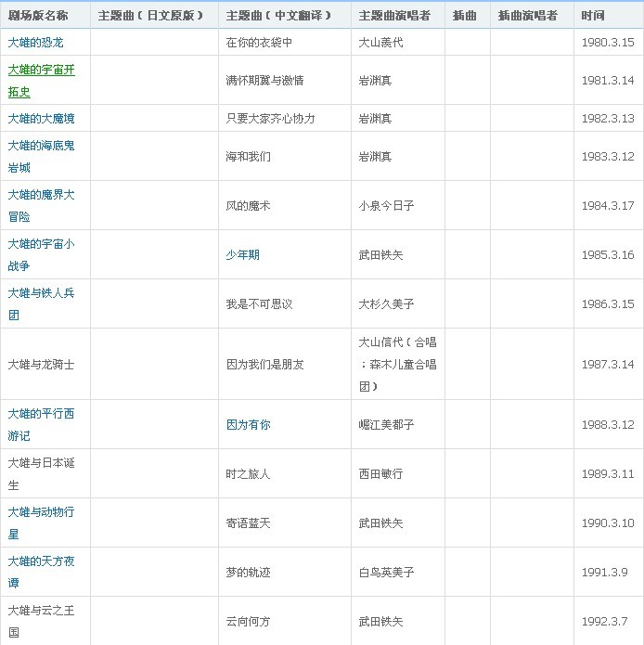Open the theme song link 因为有你
Viewport: 644px width, 645px height.
(x=248, y=425)
